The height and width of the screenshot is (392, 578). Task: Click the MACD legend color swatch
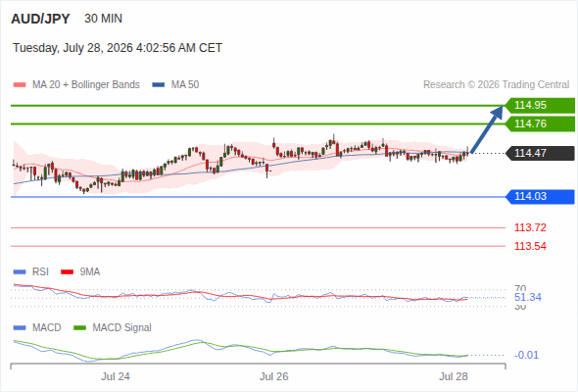[x=20, y=328]
